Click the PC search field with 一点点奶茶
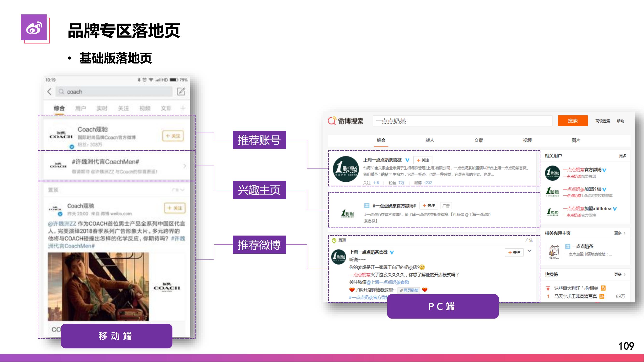The width and height of the screenshot is (644, 362). coord(462,121)
